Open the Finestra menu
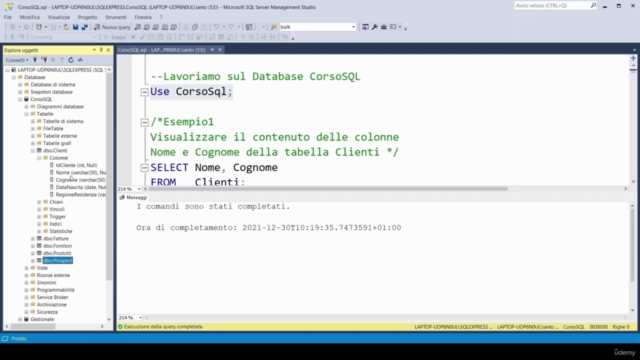This screenshot has width=640, height=360. click(x=143, y=17)
